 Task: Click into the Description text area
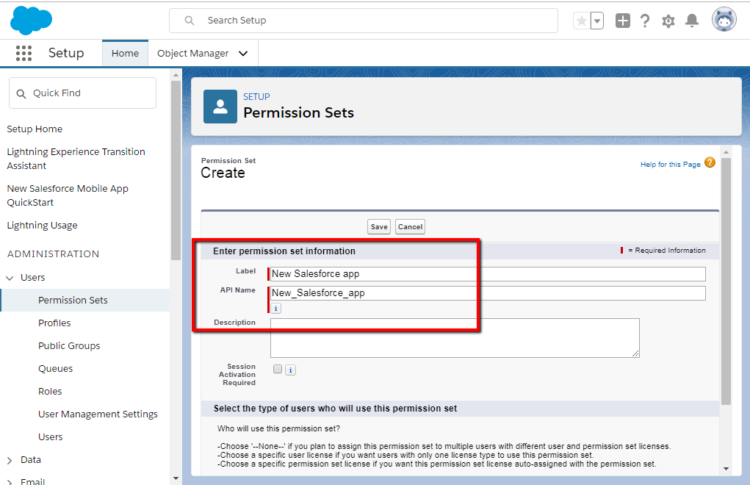(454, 337)
